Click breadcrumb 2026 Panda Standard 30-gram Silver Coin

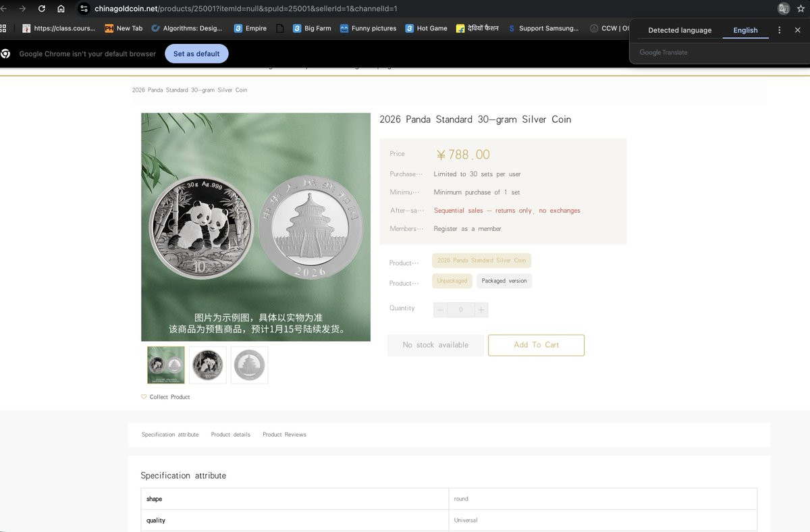(x=190, y=90)
